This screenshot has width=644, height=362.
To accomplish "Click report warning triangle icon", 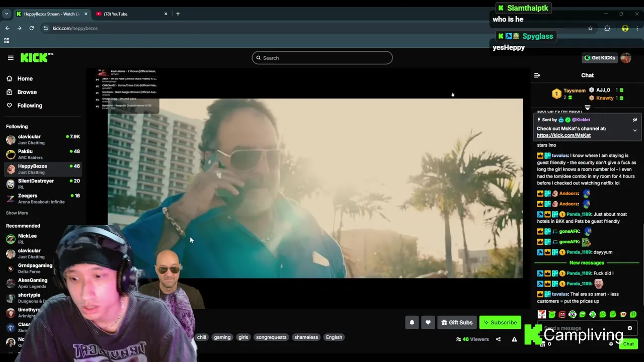I will [x=514, y=339].
